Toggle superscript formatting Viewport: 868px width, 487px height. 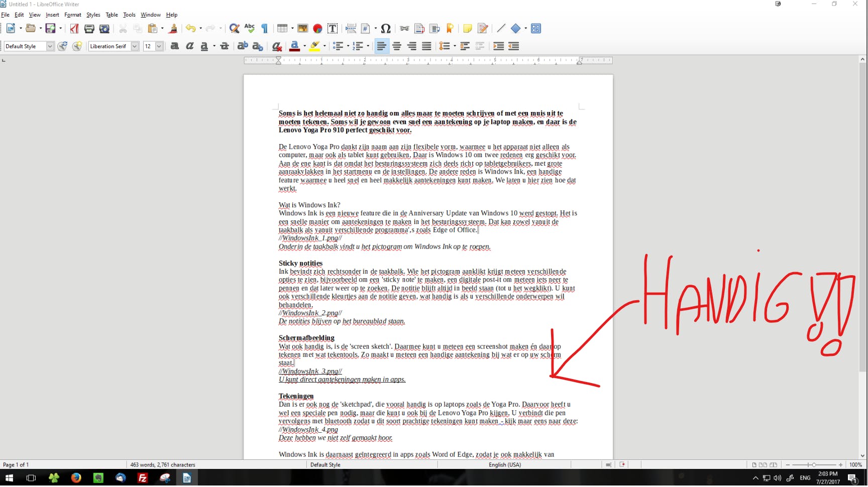coord(243,47)
